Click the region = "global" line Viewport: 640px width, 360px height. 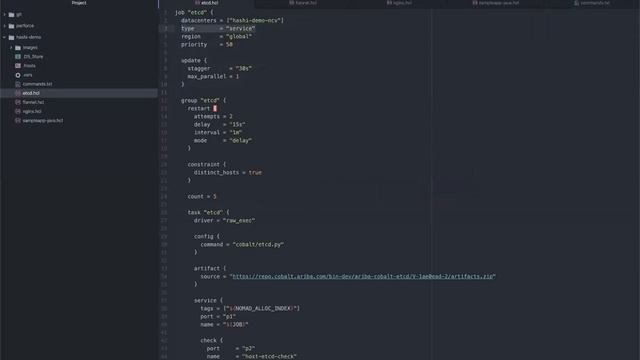point(216,36)
